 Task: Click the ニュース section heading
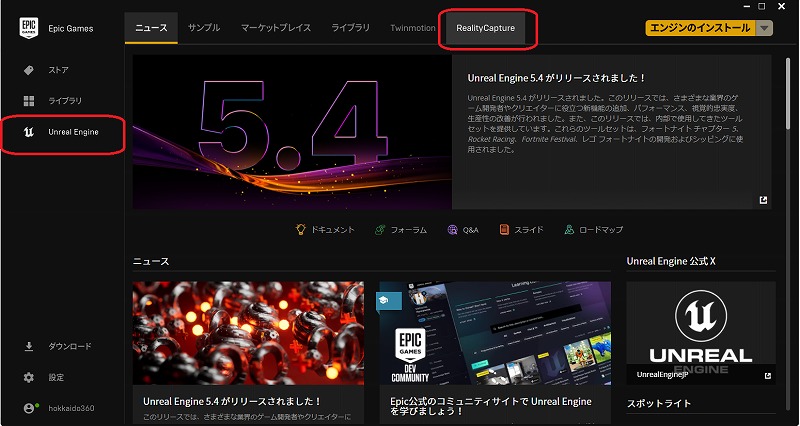pos(151,261)
